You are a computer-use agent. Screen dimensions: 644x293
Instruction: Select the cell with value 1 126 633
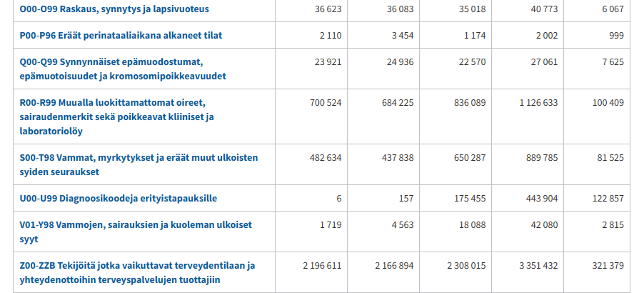point(539,103)
